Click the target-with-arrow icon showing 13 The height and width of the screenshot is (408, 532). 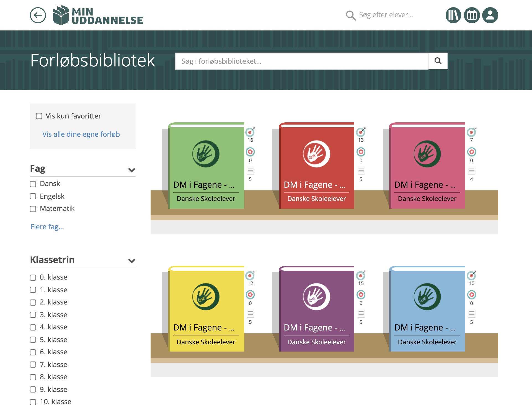[361, 132]
